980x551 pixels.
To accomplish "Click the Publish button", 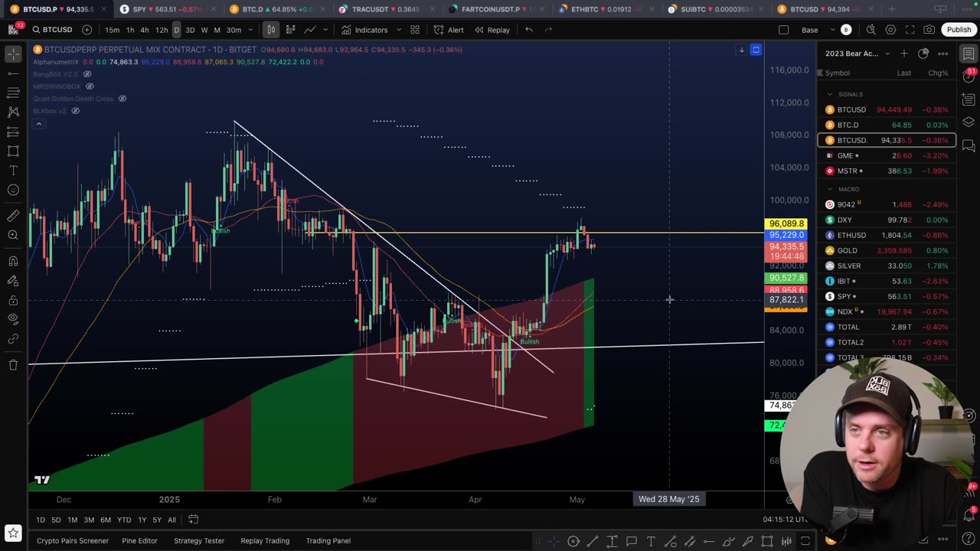I will pos(959,30).
